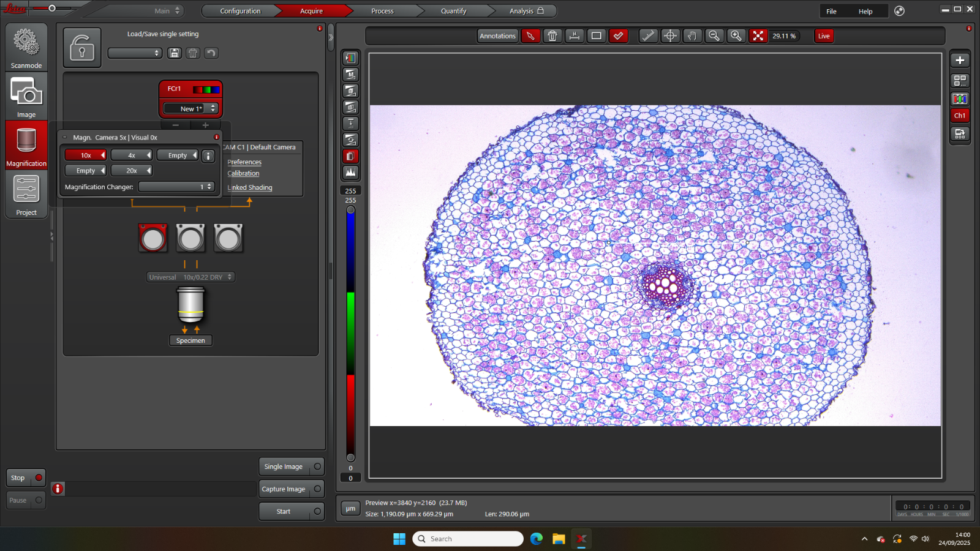
Task: Open the Magnification Changer dropdown
Action: (176, 187)
